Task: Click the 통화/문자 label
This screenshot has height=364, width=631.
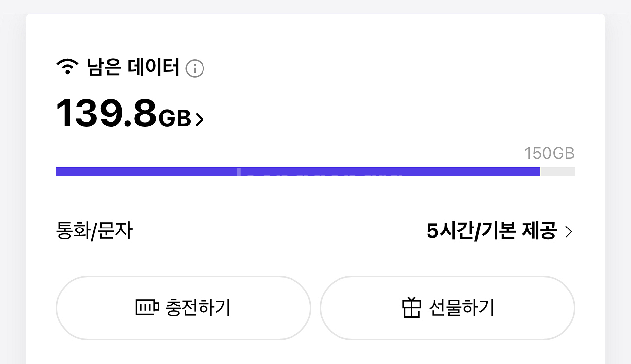Action: click(x=94, y=231)
